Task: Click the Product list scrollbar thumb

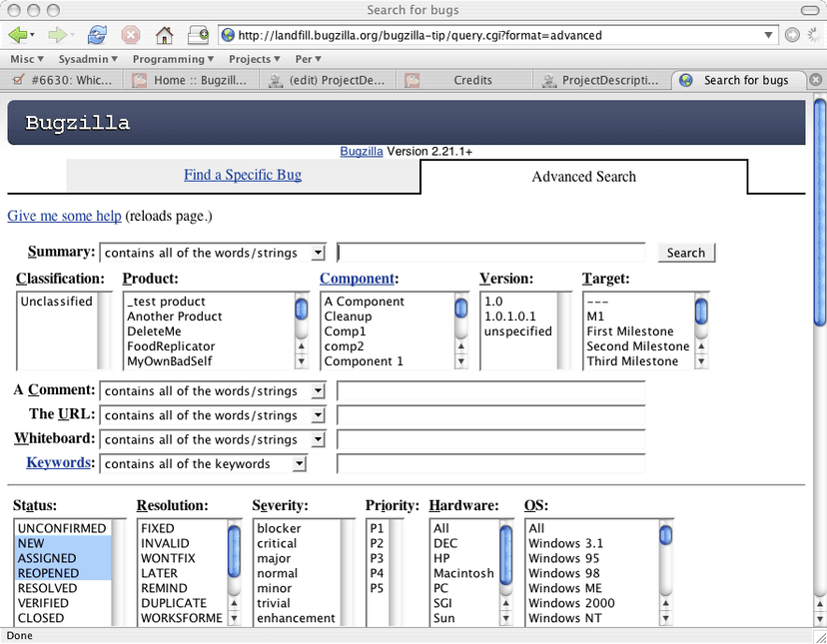Action: pyautogui.click(x=302, y=310)
